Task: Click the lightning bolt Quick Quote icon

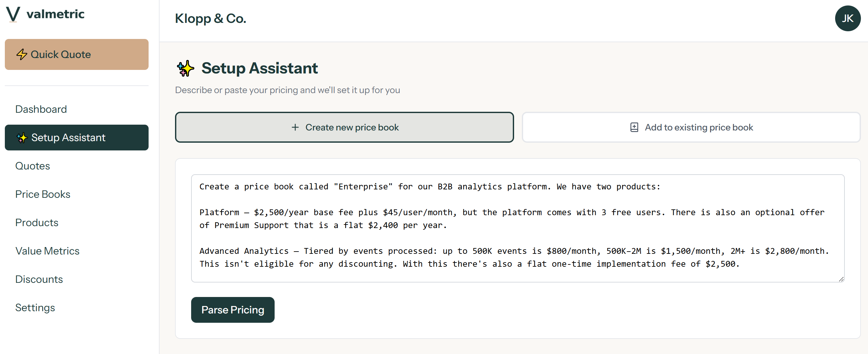Action: pos(22,54)
